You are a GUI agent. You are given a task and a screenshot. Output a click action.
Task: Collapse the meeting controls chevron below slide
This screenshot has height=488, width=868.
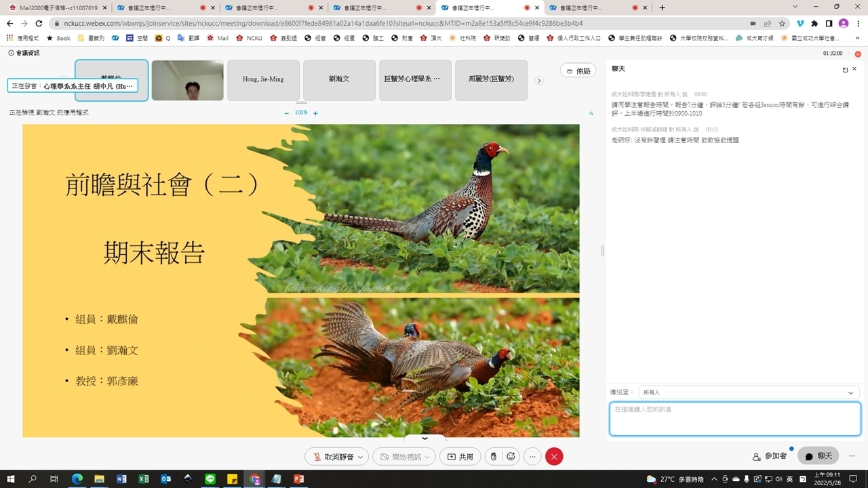[x=425, y=439]
